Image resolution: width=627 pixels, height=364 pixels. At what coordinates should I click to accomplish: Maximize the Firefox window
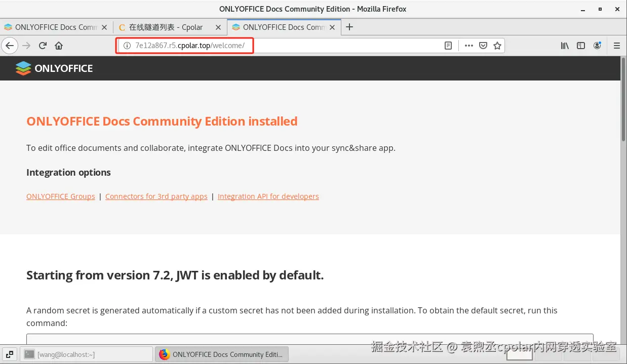click(x=600, y=9)
